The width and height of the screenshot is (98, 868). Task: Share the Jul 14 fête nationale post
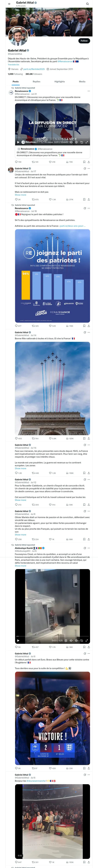click(x=89, y=438)
